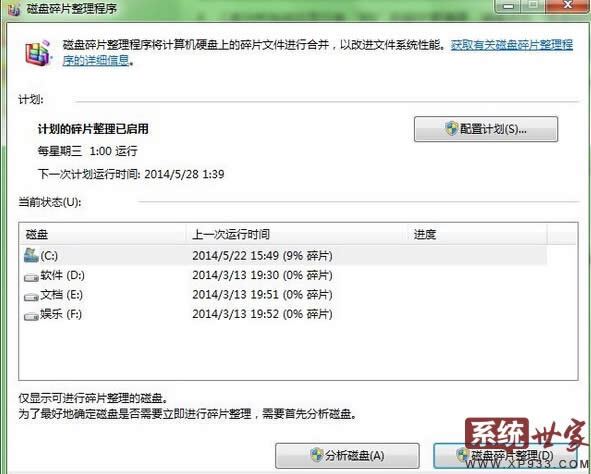This screenshot has width=591, height=474.
Task: Click the C: system drive icon
Action: click(31, 255)
